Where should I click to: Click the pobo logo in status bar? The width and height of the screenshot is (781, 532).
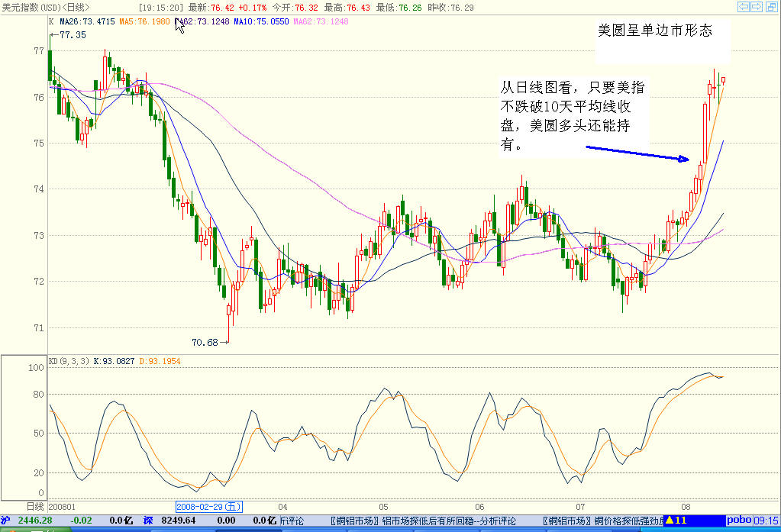tap(739, 520)
